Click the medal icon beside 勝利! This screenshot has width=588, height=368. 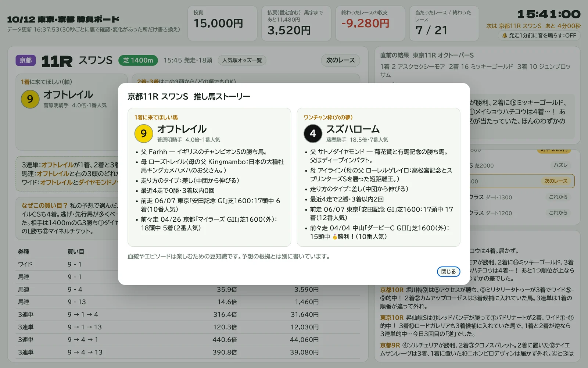tap(335, 237)
